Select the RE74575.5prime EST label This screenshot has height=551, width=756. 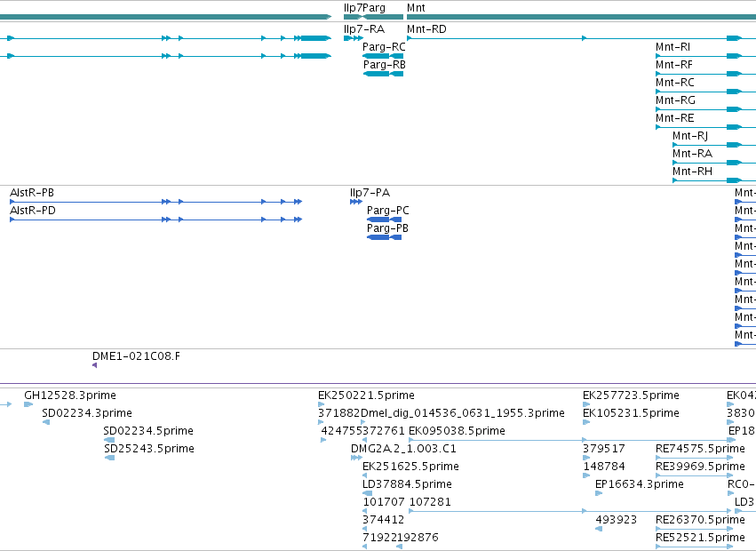point(700,449)
